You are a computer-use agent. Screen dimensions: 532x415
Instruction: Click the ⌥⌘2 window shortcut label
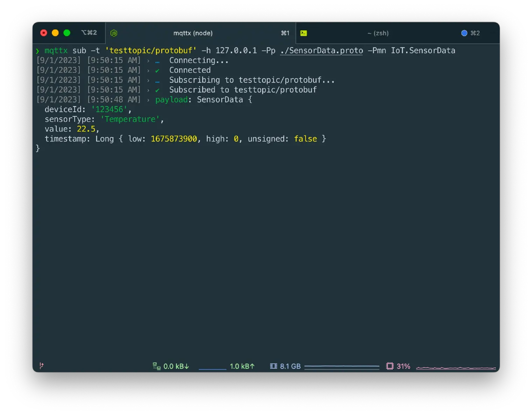tap(89, 33)
